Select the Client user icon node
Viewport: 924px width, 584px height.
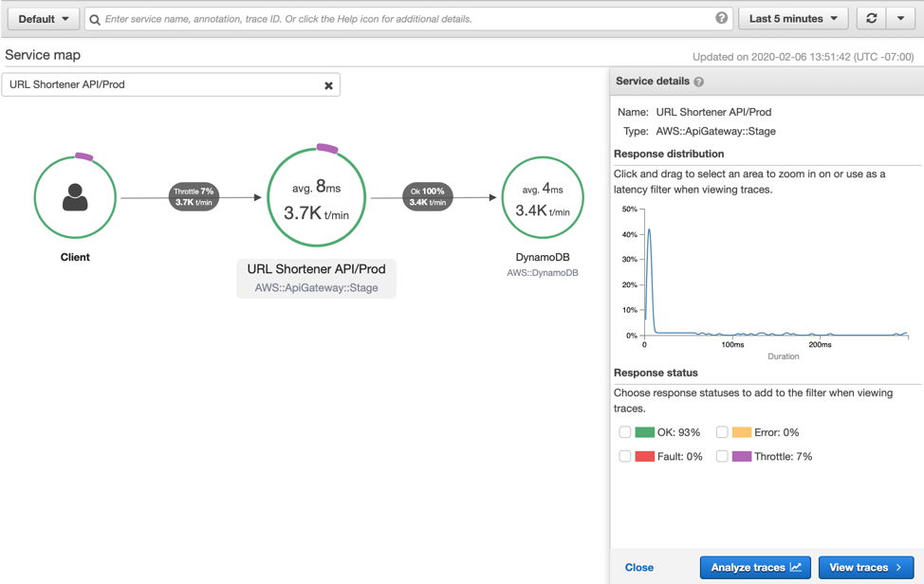point(76,197)
